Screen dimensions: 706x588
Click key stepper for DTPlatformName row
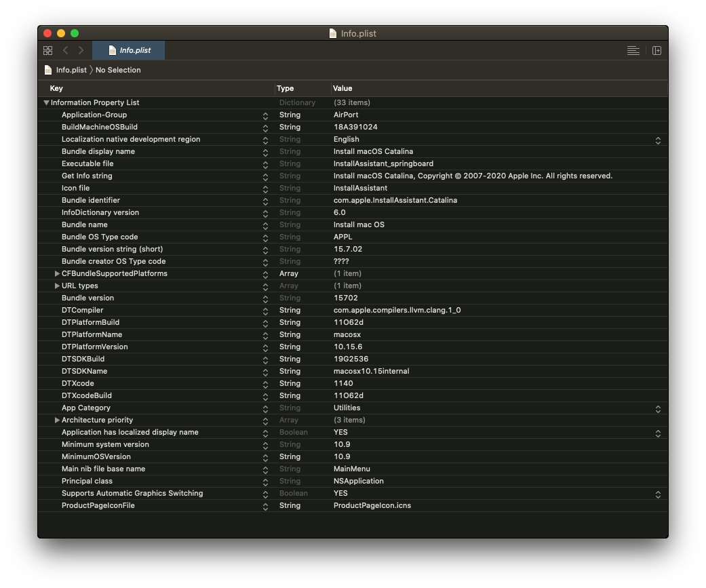pos(265,336)
